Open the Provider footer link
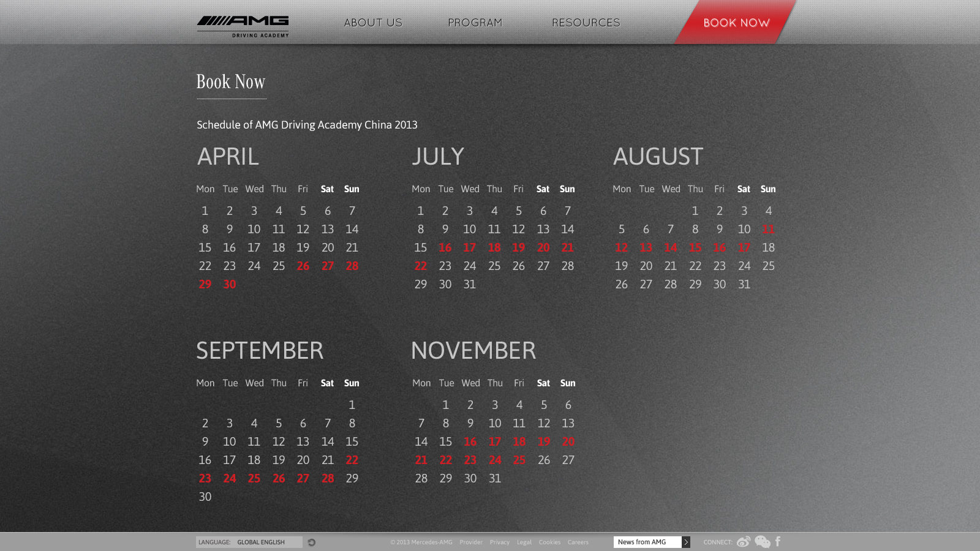This screenshot has height=551, width=980. pyautogui.click(x=471, y=542)
